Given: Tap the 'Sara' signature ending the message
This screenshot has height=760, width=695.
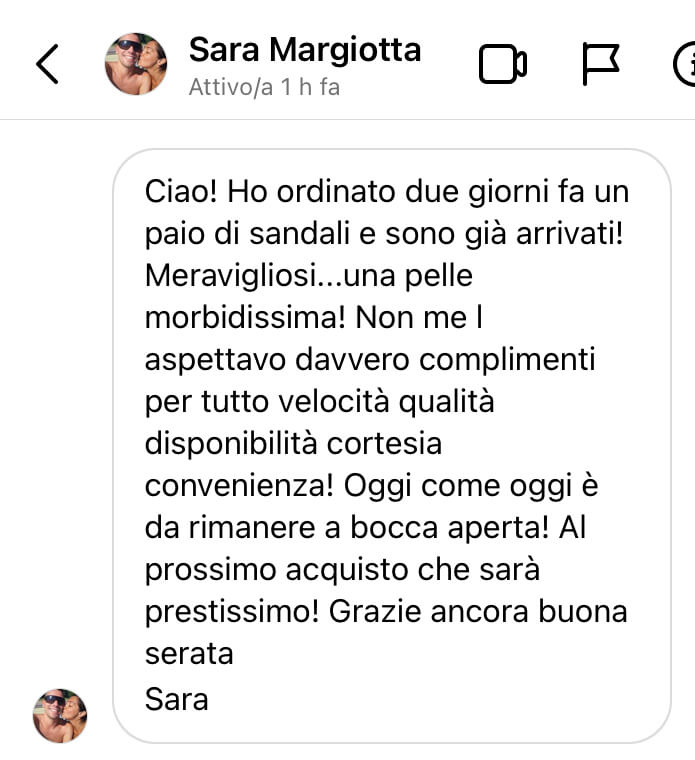Looking at the screenshot, I should point(176,699).
